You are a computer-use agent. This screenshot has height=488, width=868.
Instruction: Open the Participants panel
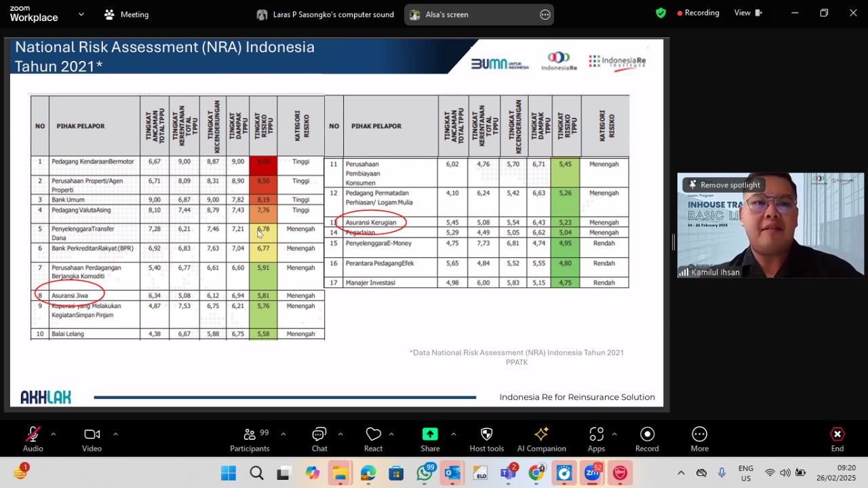(x=250, y=439)
